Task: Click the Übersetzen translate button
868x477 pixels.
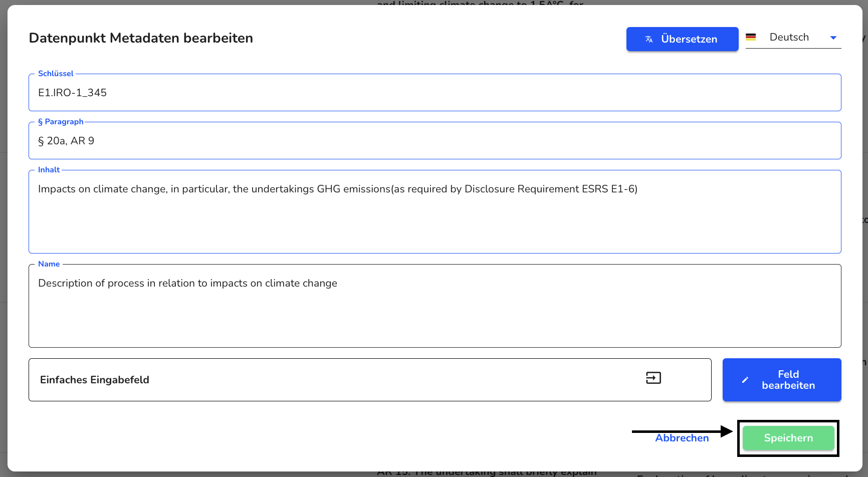Action: pyautogui.click(x=682, y=39)
